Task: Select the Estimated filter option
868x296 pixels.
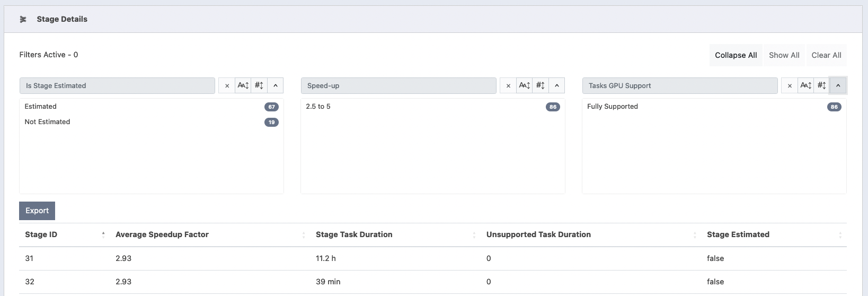Action: click(x=41, y=107)
